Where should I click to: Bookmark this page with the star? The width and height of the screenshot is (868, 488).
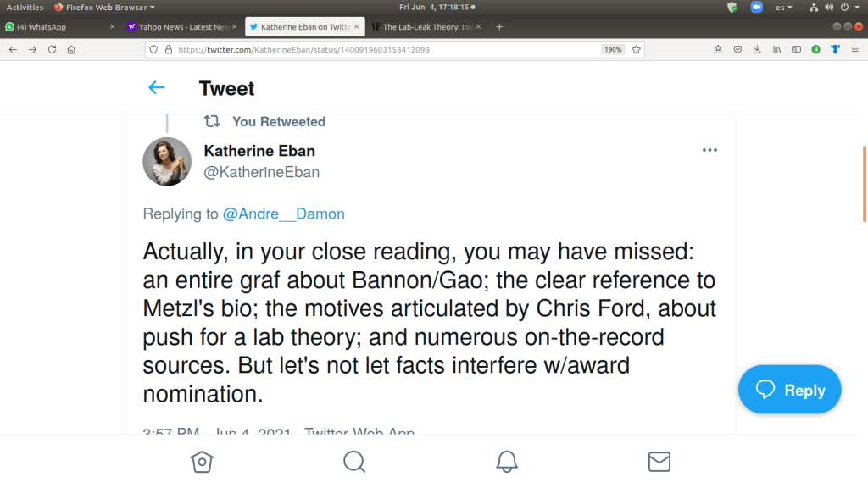point(637,49)
